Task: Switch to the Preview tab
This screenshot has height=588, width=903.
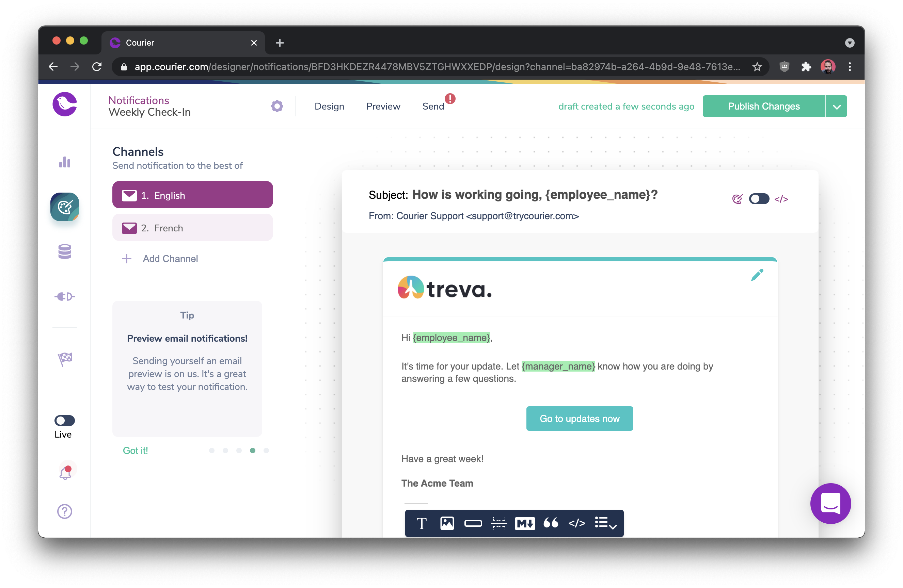Action: tap(383, 107)
